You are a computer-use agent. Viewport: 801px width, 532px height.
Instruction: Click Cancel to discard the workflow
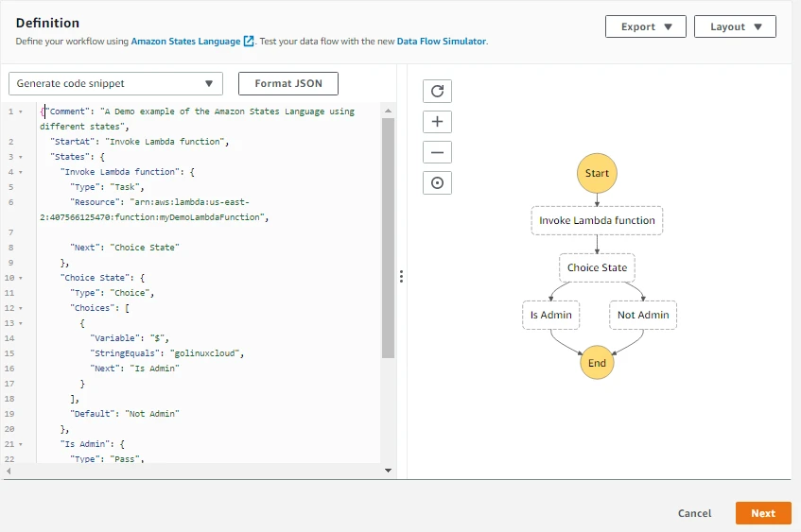(694, 513)
